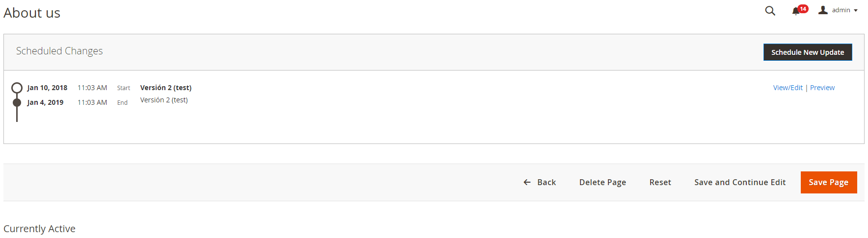The image size is (868, 238).
Task: Click the Reset button
Action: pos(660,182)
